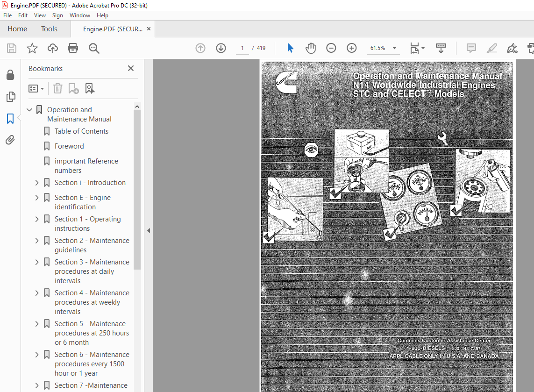Screen dimensions: 534x392
Task: Open the Sign menu
Action: (x=57, y=15)
